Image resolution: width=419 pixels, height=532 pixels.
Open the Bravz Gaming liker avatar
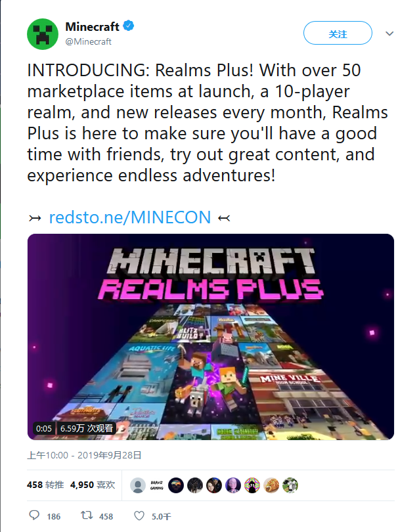(x=157, y=485)
